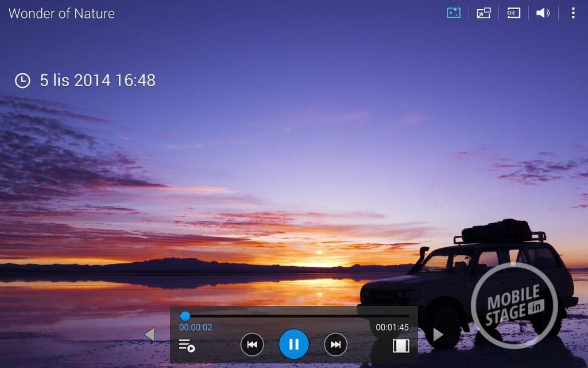Pause the video playback
588x368 pixels.
293,344
